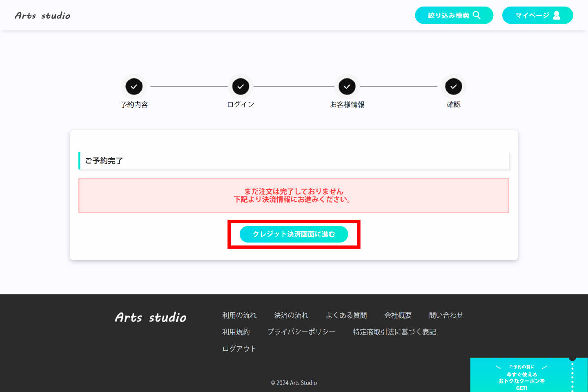The width and height of the screenshot is (588, 392).
Task: Click the magnifying glass search icon
Action: click(x=477, y=15)
